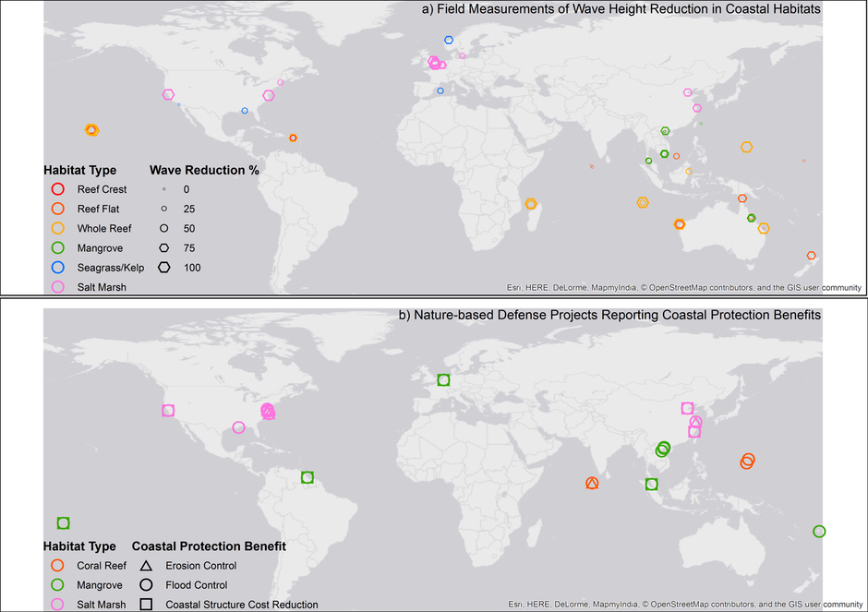The image size is (868, 612).
Task: Click the pink salt marsh hexagon in northern China, panel a
Action: (688, 92)
